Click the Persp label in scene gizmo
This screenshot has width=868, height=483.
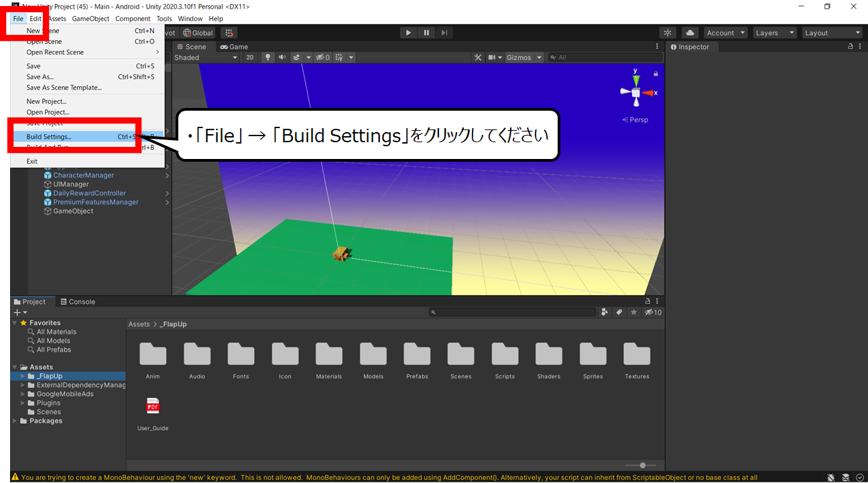pyautogui.click(x=635, y=120)
